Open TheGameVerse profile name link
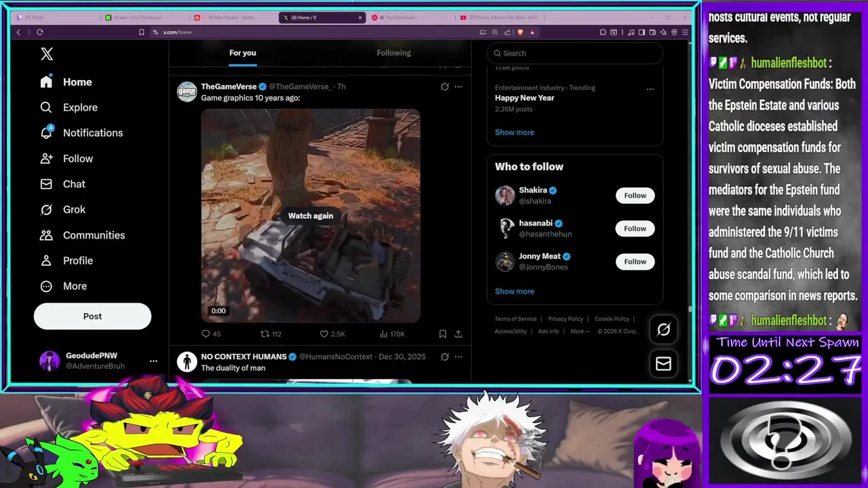Viewport: 868px width, 488px height. [x=229, y=87]
